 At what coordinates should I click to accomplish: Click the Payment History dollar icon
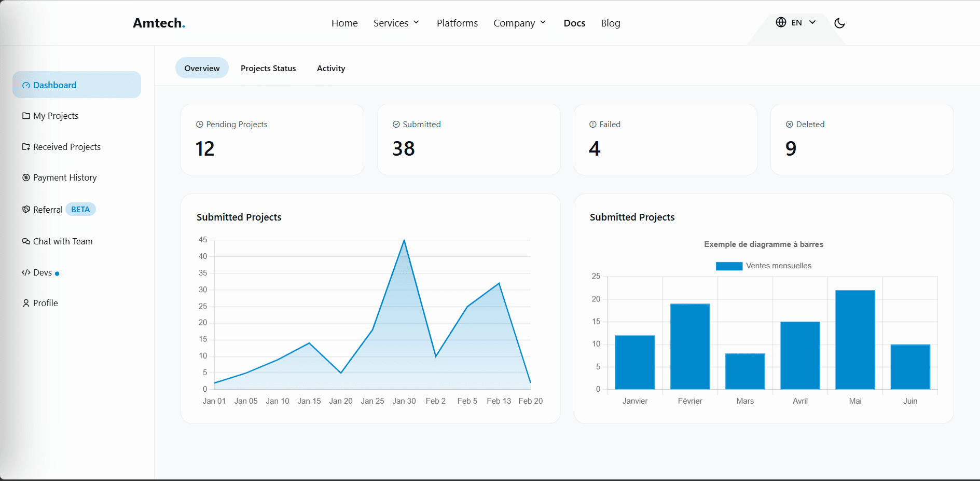[26, 177]
